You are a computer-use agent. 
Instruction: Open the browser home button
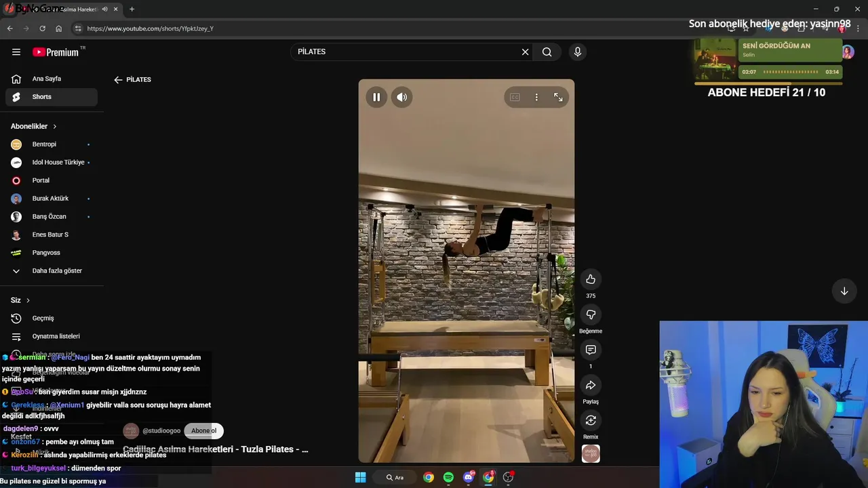click(59, 28)
